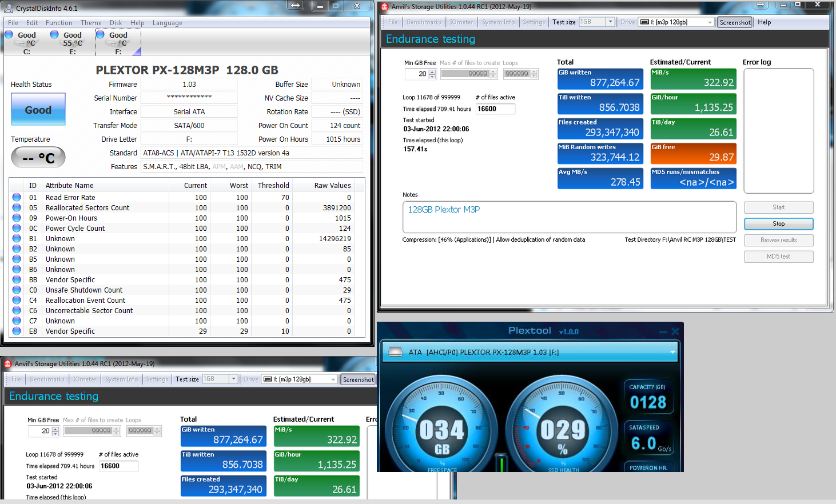Click the status orb for Reallocation Event Count
Screen dimensions: 836x504
click(x=17, y=301)
